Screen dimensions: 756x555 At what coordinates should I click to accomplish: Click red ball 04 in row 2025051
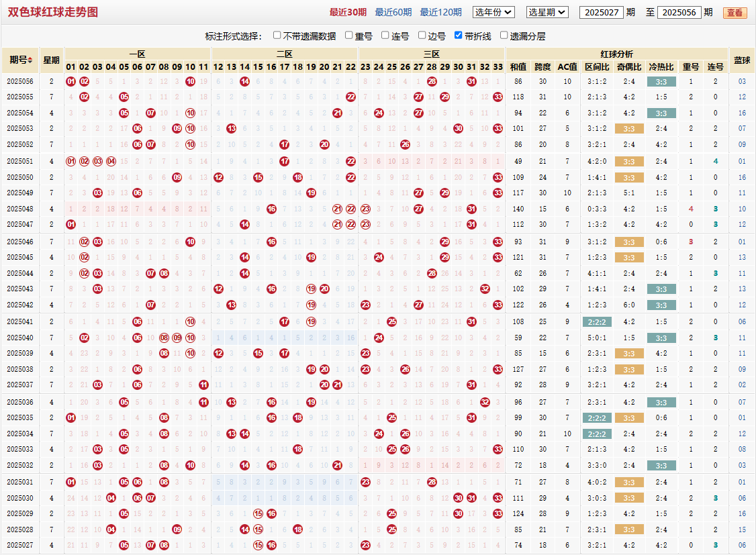[x=111, y=161]
